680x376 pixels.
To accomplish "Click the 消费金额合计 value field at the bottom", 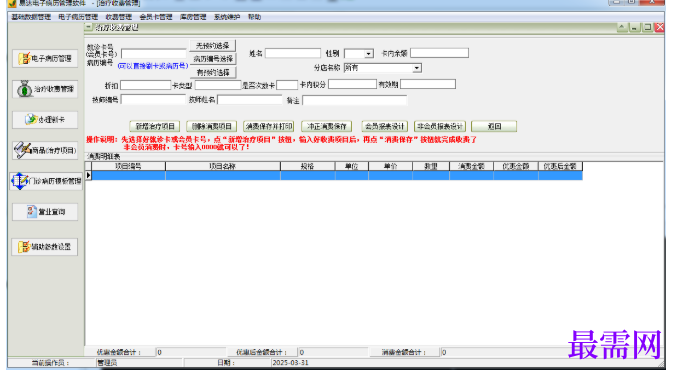I will [x=475, y=353].
